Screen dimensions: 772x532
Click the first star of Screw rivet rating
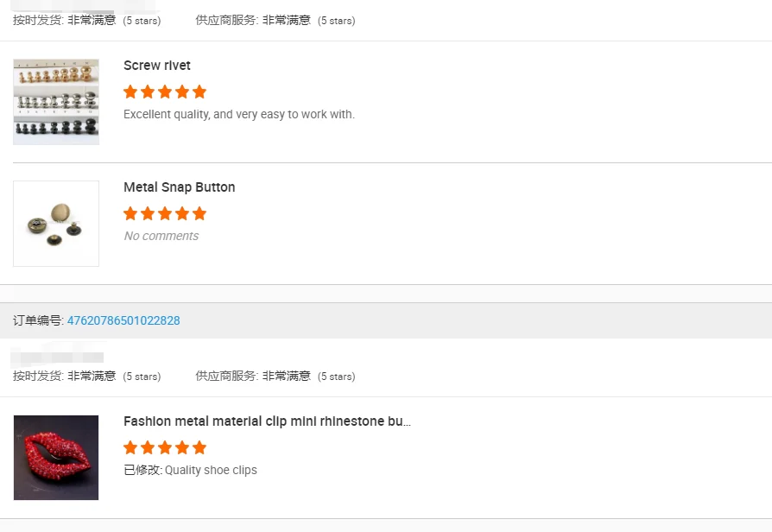(x=130, y=92)
